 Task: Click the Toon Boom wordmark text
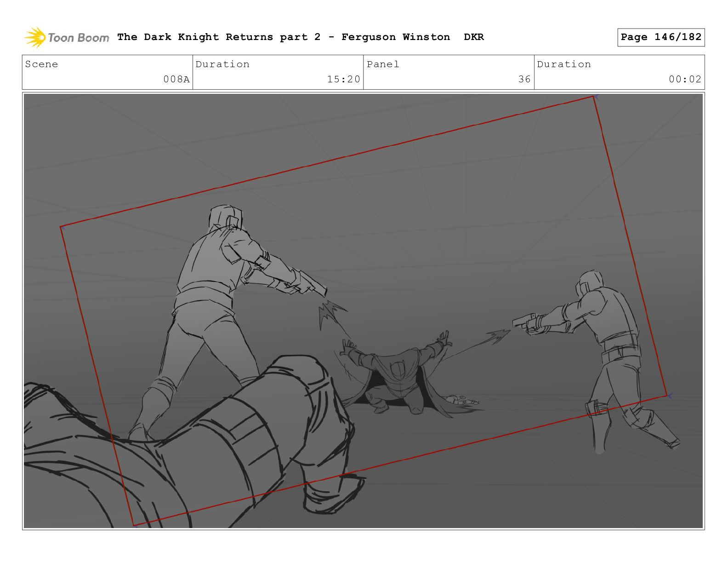[78, 38]
